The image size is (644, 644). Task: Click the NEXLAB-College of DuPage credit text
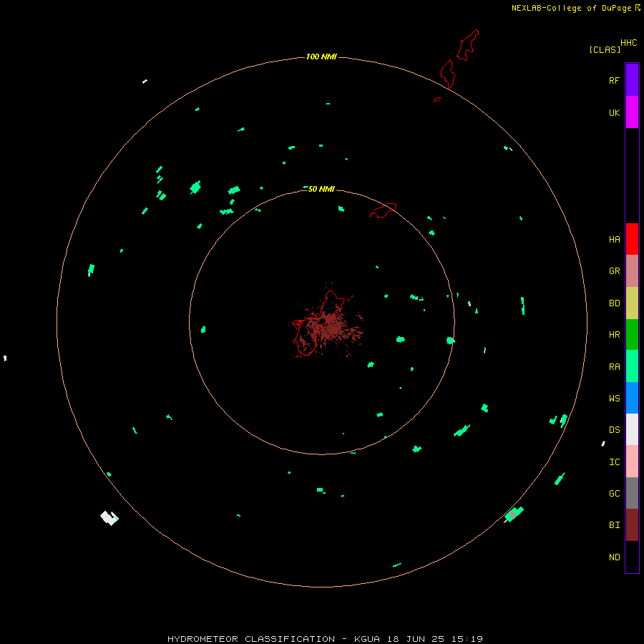571,8
